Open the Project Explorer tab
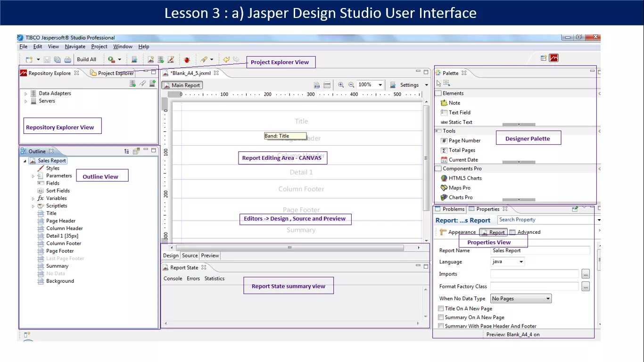This screenshot has width=644, height=362. pos(112,73)
